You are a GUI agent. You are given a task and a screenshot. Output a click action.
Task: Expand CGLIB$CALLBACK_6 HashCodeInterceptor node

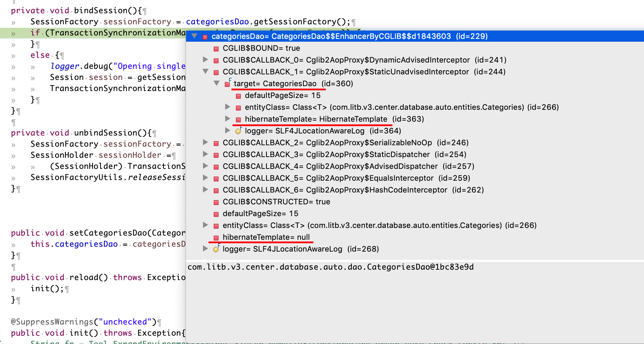coord(205,190)
